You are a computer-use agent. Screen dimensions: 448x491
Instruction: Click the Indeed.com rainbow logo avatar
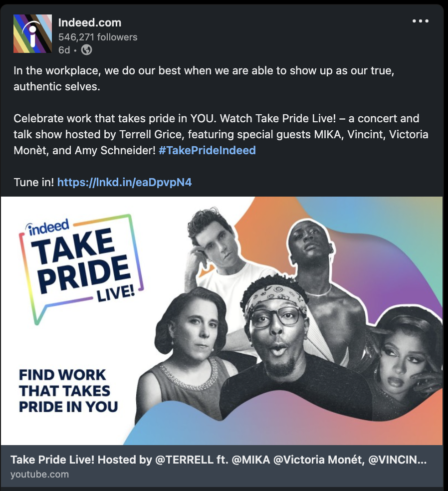coord(32,33)
